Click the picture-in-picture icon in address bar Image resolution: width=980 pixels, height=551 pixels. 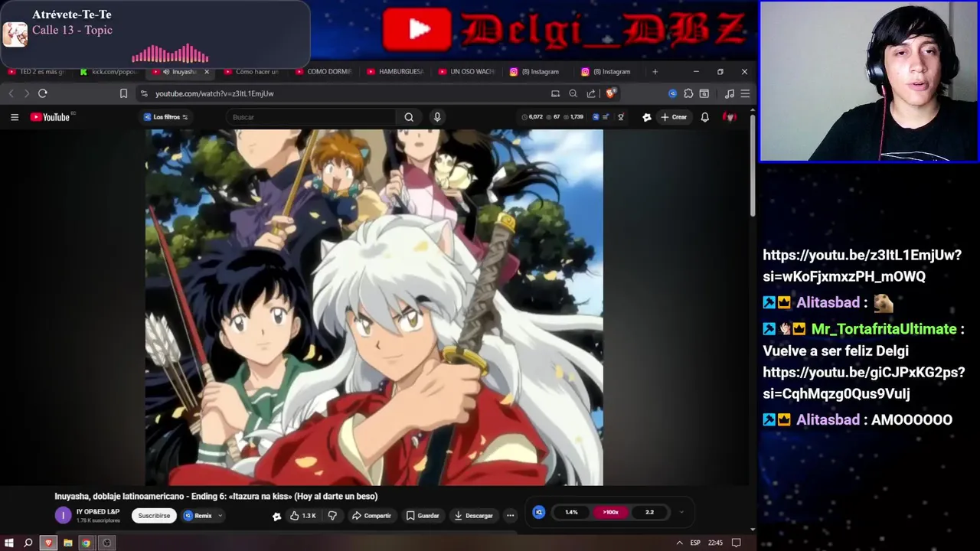point(555,93)
